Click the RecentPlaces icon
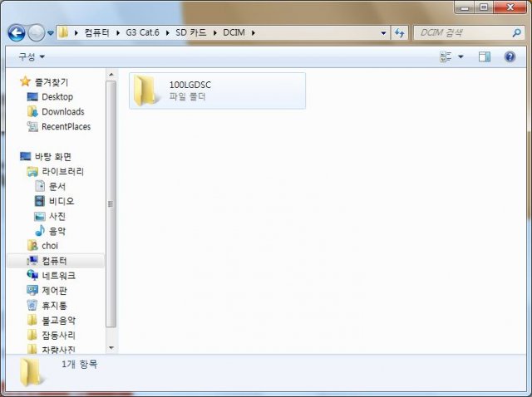Viewport: 532px width, 397px height. (x=32, y=126)
